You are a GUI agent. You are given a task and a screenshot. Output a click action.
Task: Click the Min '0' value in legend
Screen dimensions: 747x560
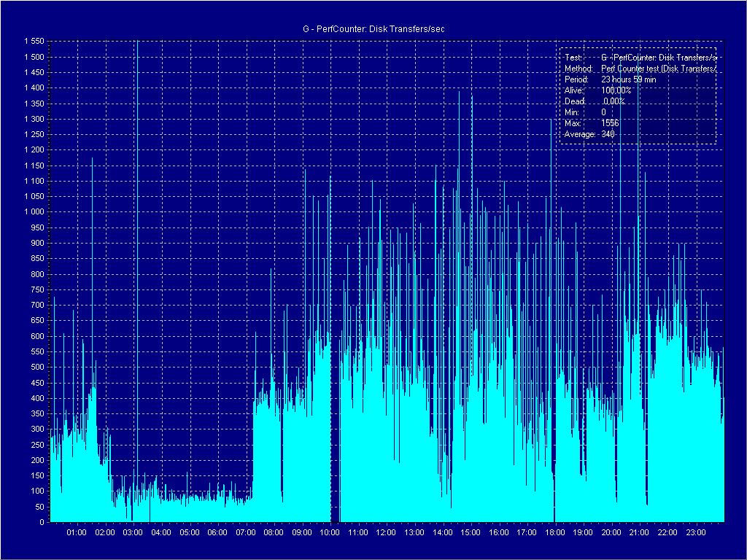point(603,112)
